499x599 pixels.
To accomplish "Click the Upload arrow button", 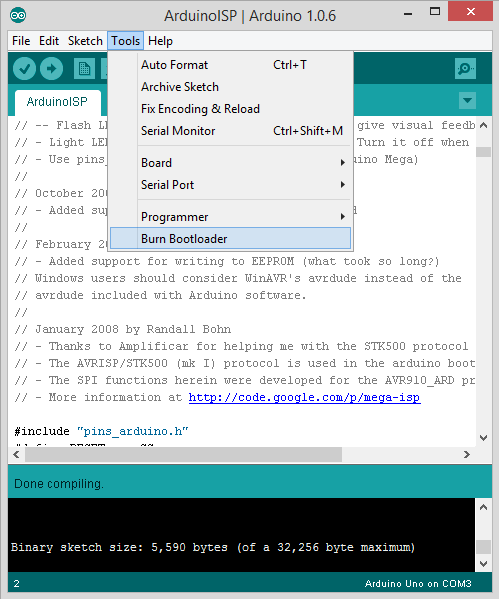I will [51, 69].
